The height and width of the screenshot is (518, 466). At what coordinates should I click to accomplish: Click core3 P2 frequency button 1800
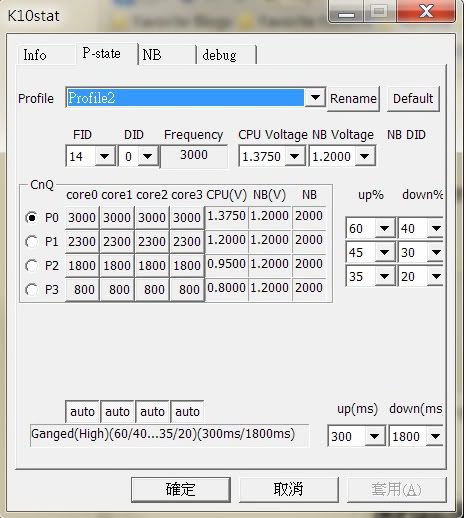click(187, 266)
